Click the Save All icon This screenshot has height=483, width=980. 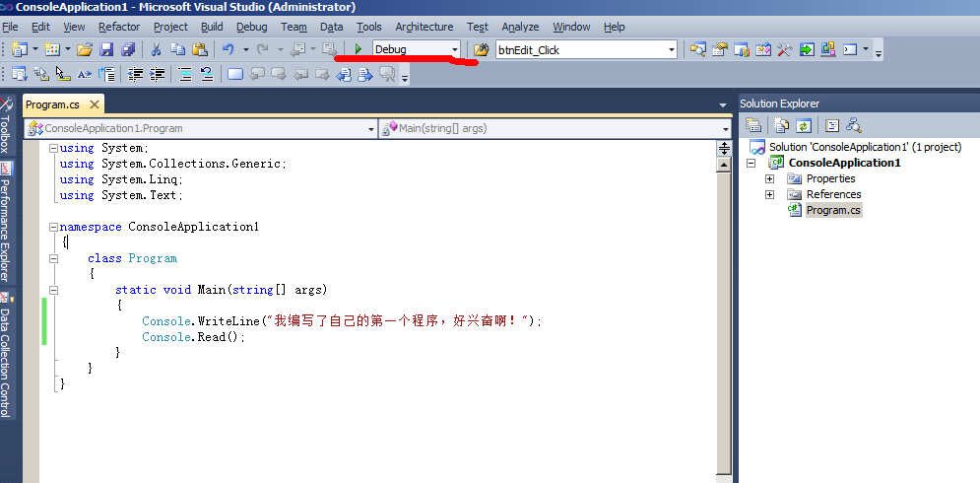(128, 49)
